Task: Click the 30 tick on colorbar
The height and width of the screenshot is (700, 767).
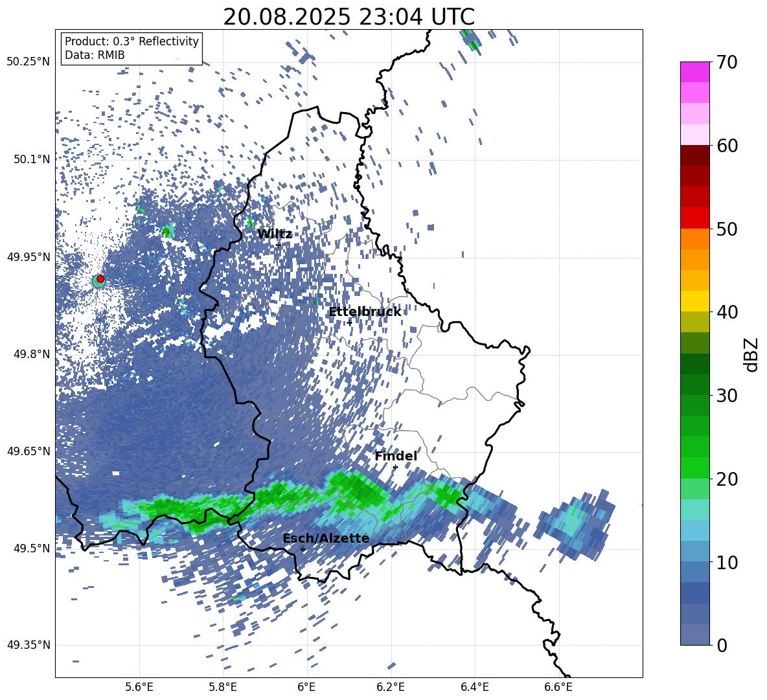Action: click(x=726, y=395)
